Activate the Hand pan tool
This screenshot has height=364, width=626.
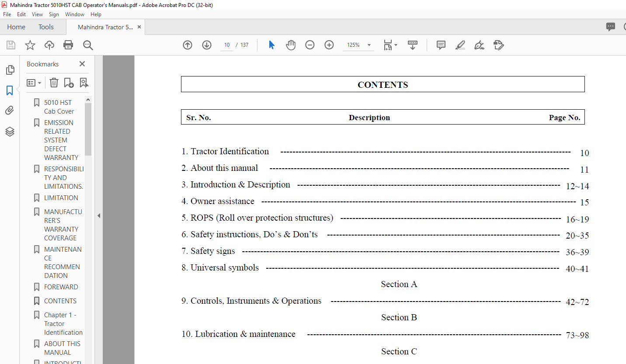coord(291,45)
